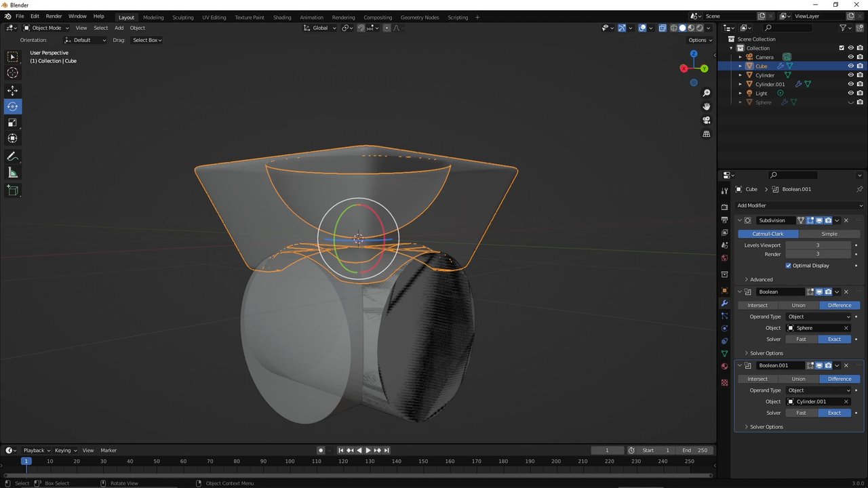
Task: Jump to the start frame
Action: tap(341, 450)
